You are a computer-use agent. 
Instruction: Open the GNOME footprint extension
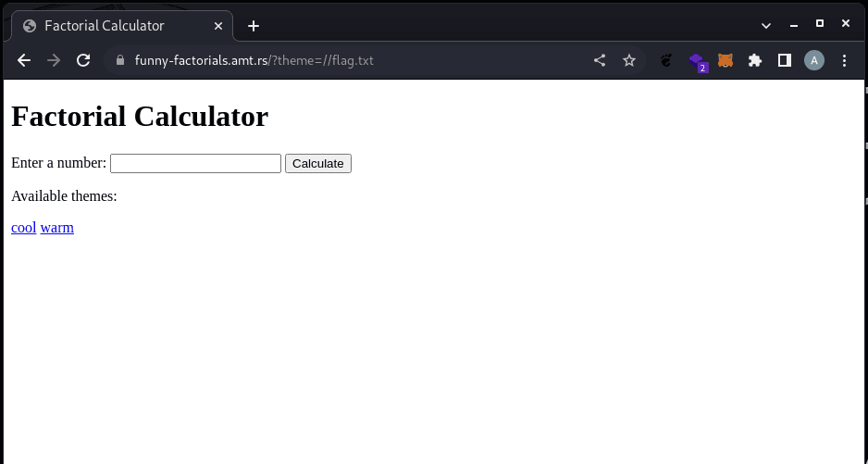[x=666, y=60]
